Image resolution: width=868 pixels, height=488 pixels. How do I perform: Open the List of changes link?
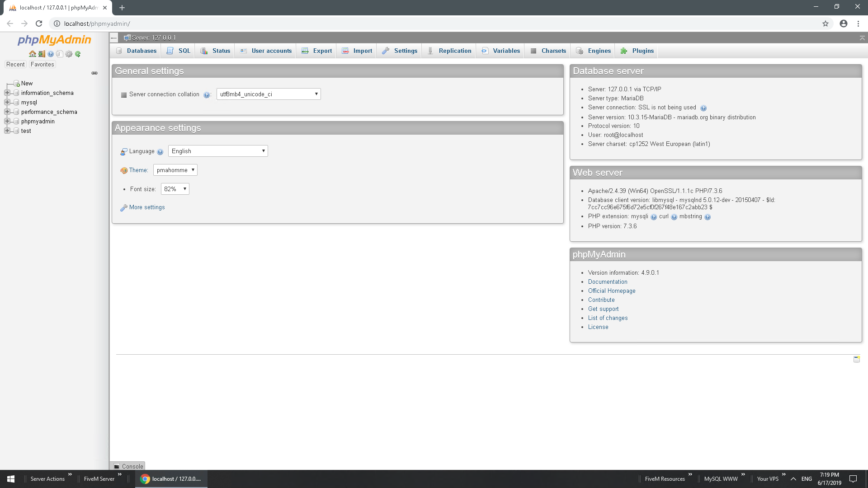coord(608,318)
